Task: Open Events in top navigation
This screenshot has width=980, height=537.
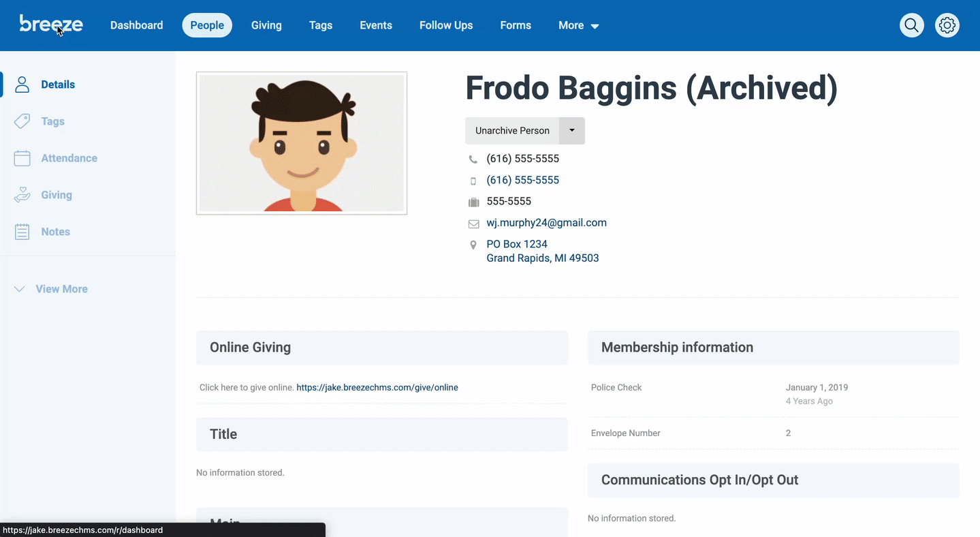Action: click(x=376, y=25)
